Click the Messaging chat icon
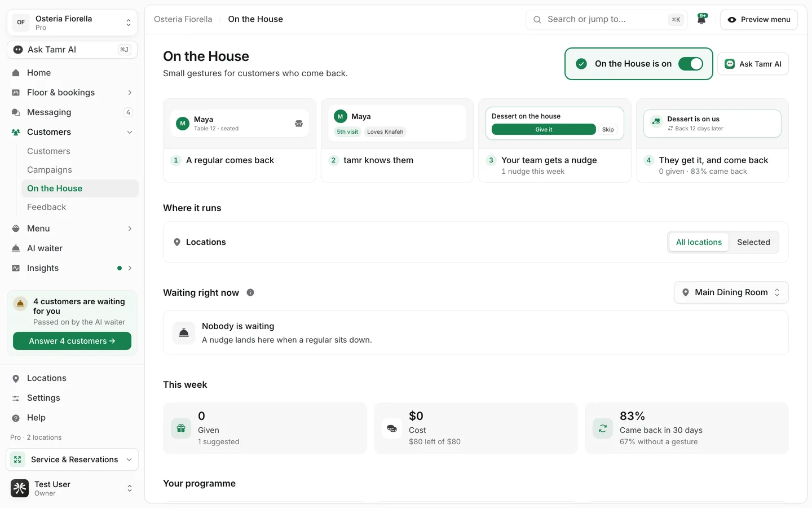 [16, 112]
